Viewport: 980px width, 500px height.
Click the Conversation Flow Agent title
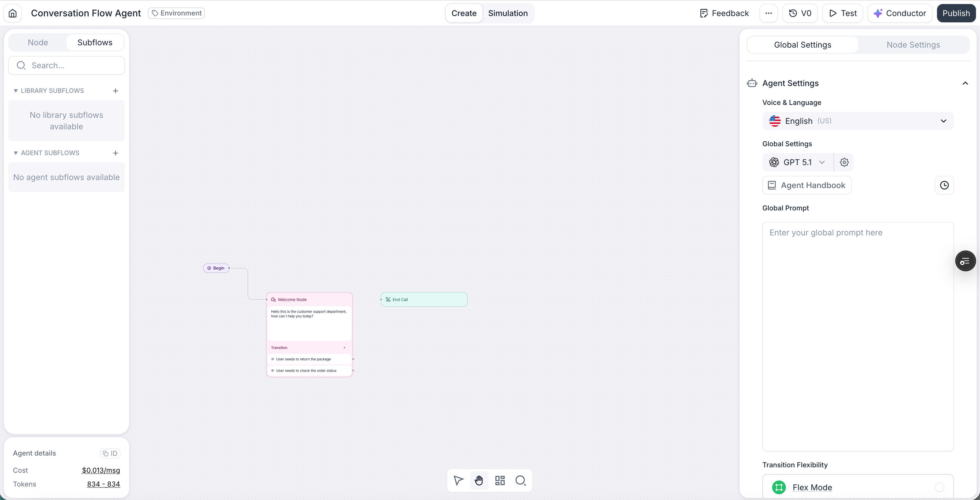[86, 13]
